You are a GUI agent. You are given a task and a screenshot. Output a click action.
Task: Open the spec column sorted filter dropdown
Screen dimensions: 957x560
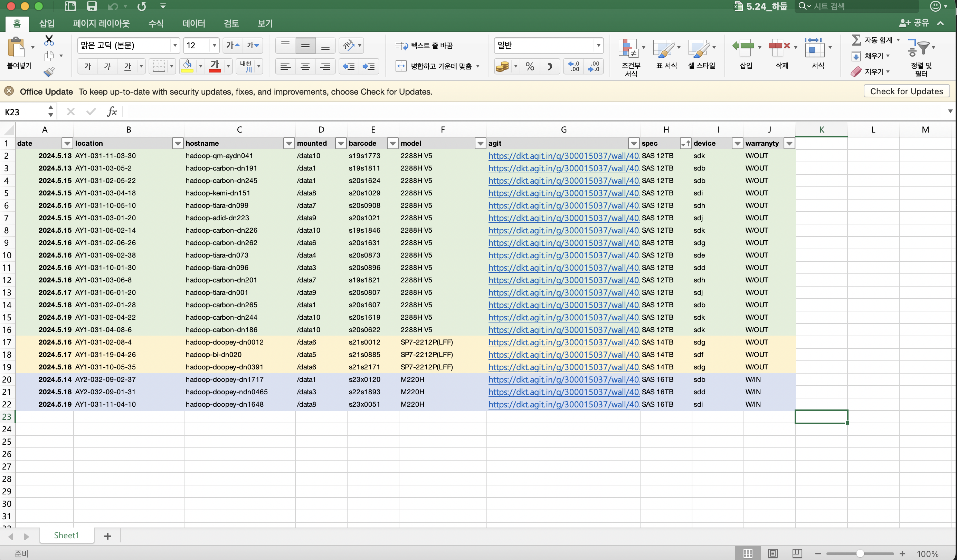[685, 143]
